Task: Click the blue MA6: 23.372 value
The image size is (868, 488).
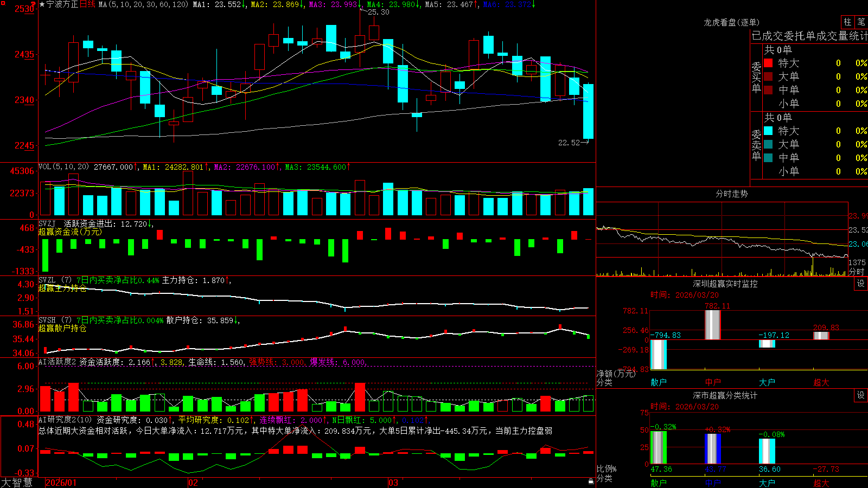Action: click(508, 4)
